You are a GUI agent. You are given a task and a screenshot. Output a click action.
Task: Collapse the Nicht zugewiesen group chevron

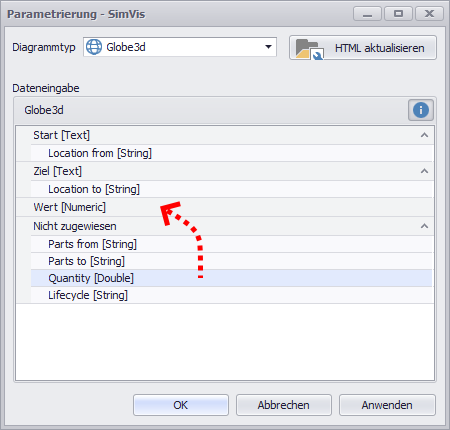(x=424, y=226)
